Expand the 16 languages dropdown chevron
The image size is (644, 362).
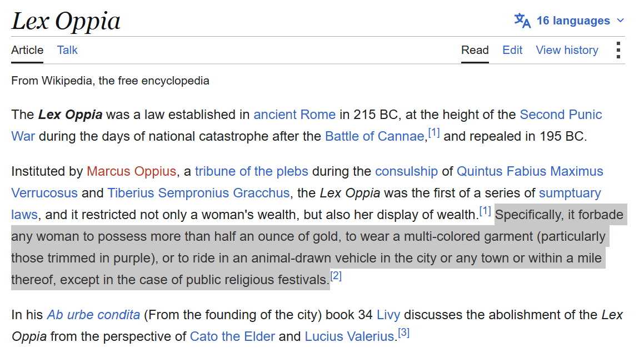620,21
